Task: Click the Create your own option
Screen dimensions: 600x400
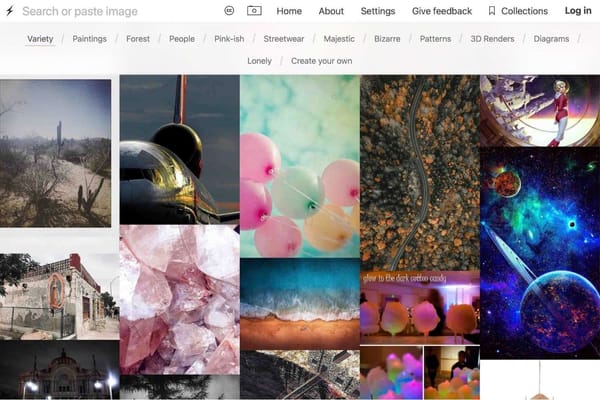Action: click(321, 61)
